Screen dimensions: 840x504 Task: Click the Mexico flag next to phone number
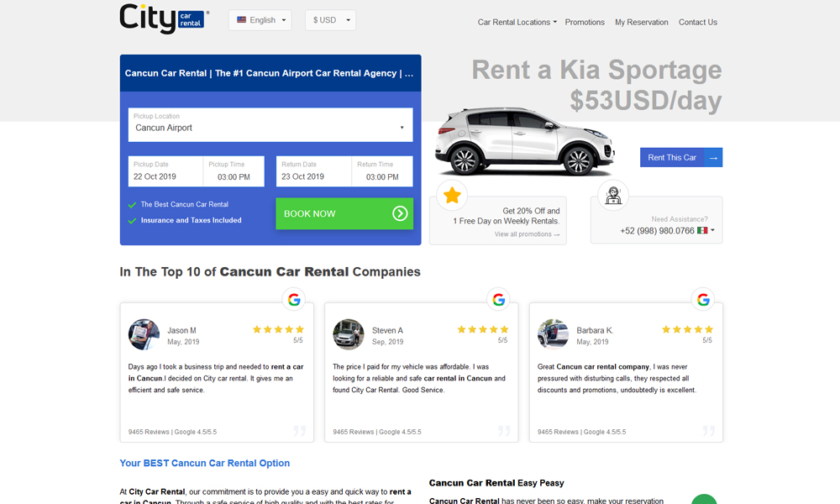[x=702, y=230]
